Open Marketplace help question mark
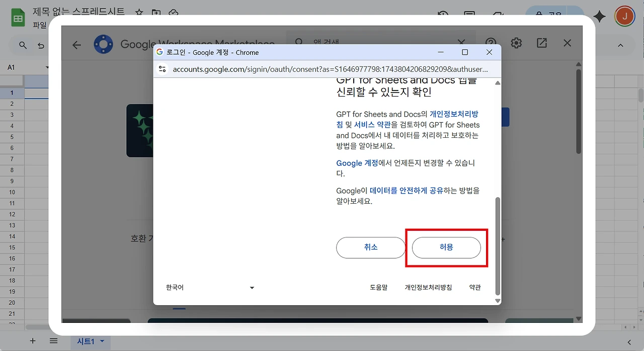 (491, 43)
